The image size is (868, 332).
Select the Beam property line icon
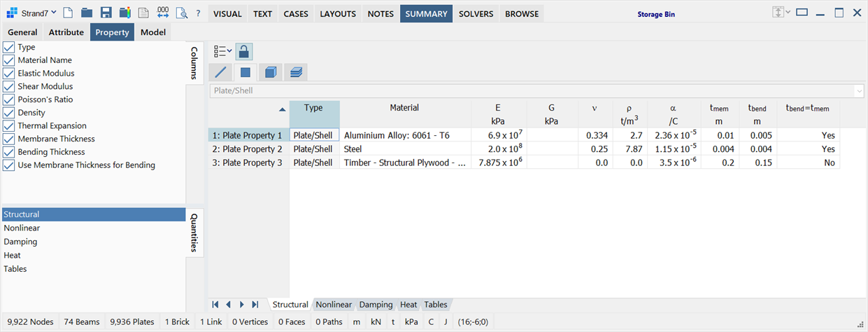coord(221,71)
